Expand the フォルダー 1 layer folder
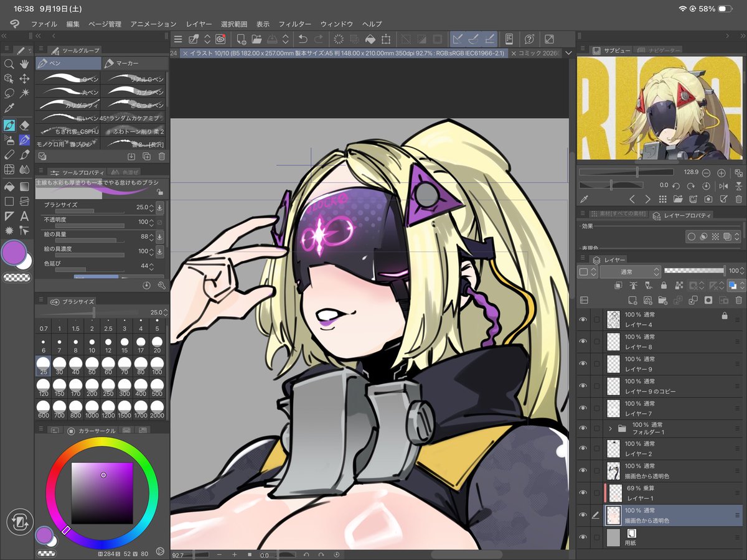 611,428
